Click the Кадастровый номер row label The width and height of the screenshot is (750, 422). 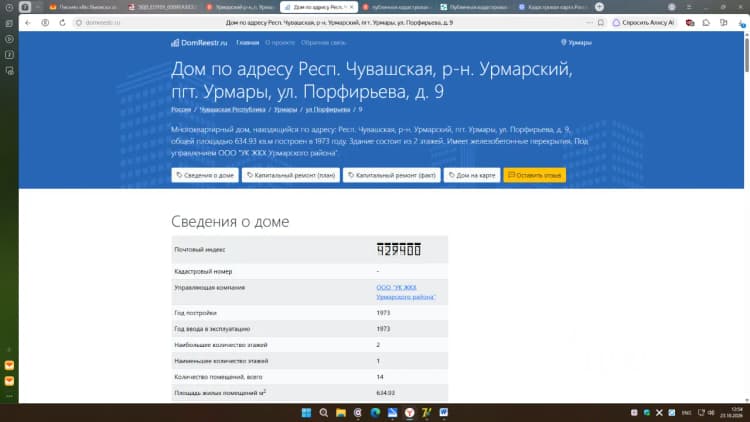coord(203,271)
